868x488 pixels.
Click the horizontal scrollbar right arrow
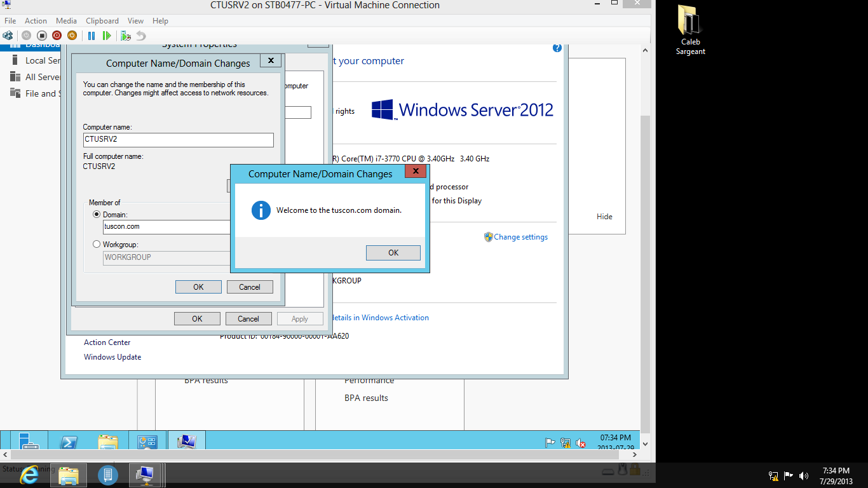(635, 455)
